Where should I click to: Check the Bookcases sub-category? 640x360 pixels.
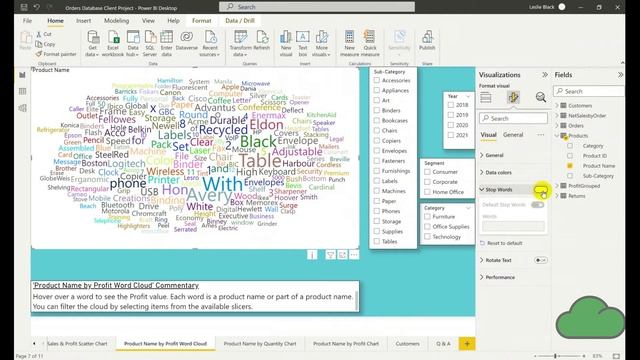[377, 120]
